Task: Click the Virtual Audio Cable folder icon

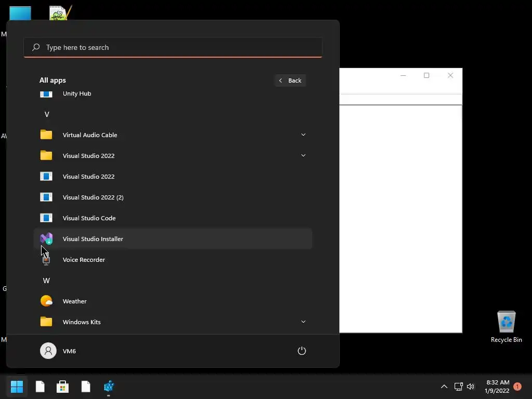Action: 46,135
